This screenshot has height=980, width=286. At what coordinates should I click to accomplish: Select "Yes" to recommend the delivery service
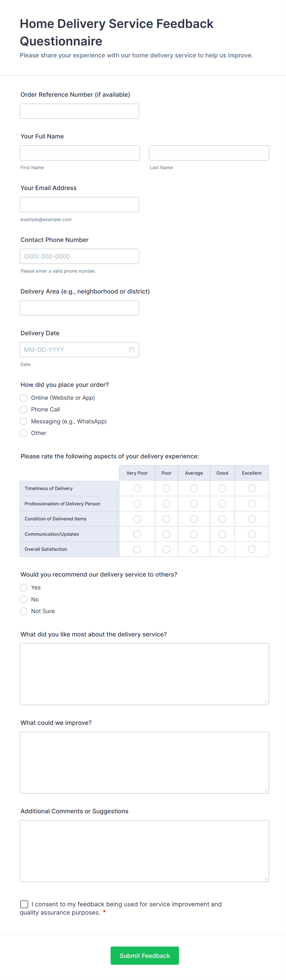tap(24, 587)
